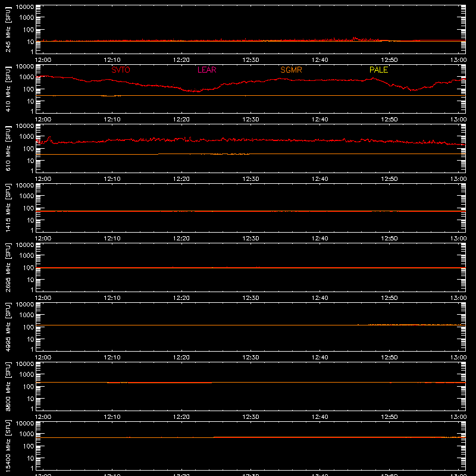The height and width of the screenshot is (476, 476).
Task: Select the '15400 MHz [SFU]' axis title
Action: tap(8, 446)
